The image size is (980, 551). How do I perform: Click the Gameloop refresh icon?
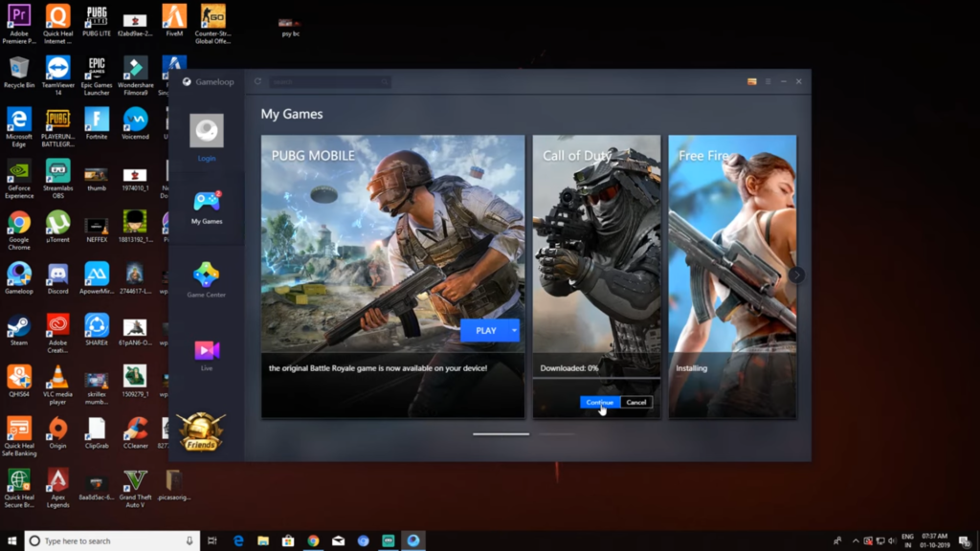[257, 81]
